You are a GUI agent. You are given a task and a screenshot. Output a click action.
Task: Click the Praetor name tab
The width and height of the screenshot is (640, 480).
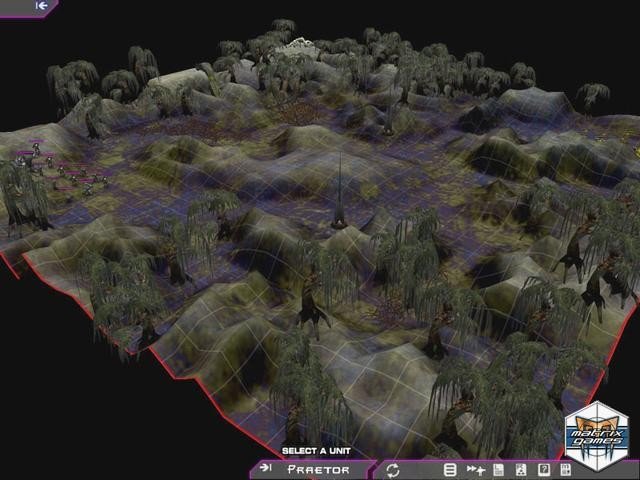[316, 468]
